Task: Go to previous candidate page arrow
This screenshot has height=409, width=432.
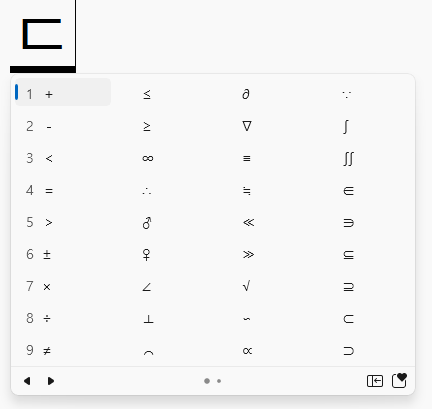Action: point(27,381)
